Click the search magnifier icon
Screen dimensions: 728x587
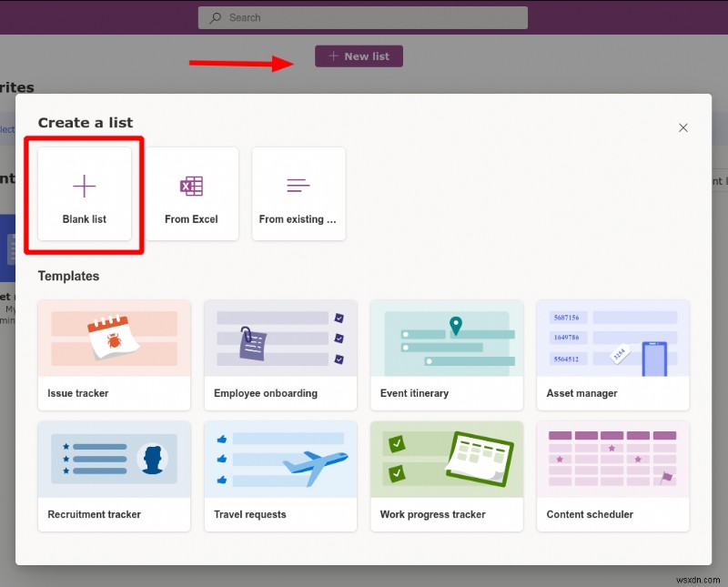point(213,17)
